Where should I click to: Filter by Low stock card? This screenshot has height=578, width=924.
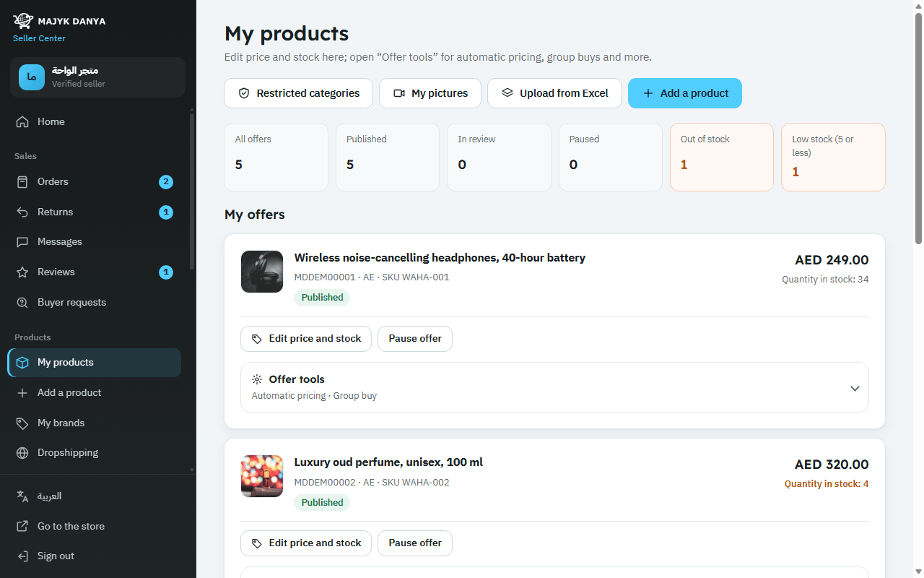tap(833, 158)
